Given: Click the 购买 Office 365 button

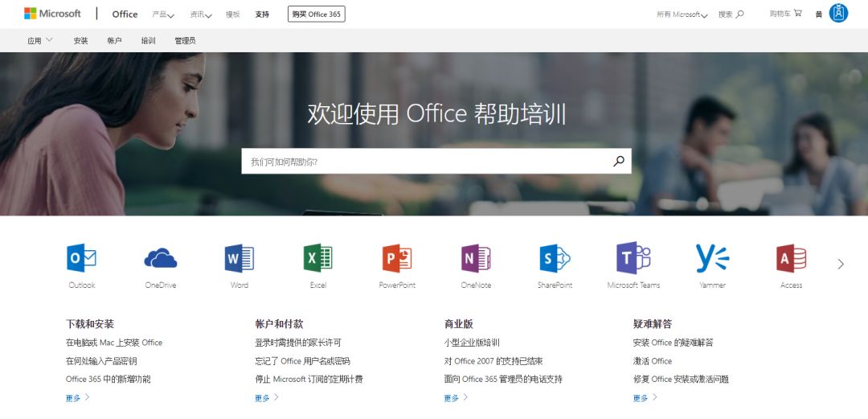Looking at the screenshot, I should pyautogui.click(x=316, y=14).
